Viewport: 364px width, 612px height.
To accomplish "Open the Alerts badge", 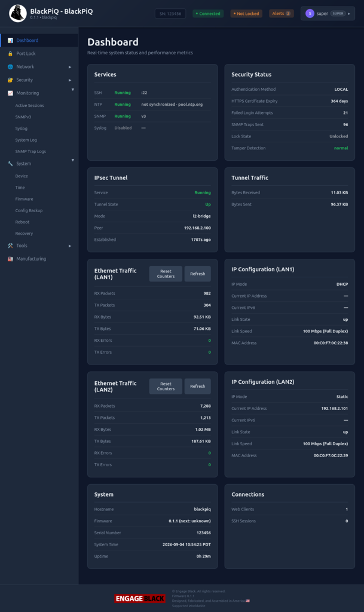I will point(282,13).
